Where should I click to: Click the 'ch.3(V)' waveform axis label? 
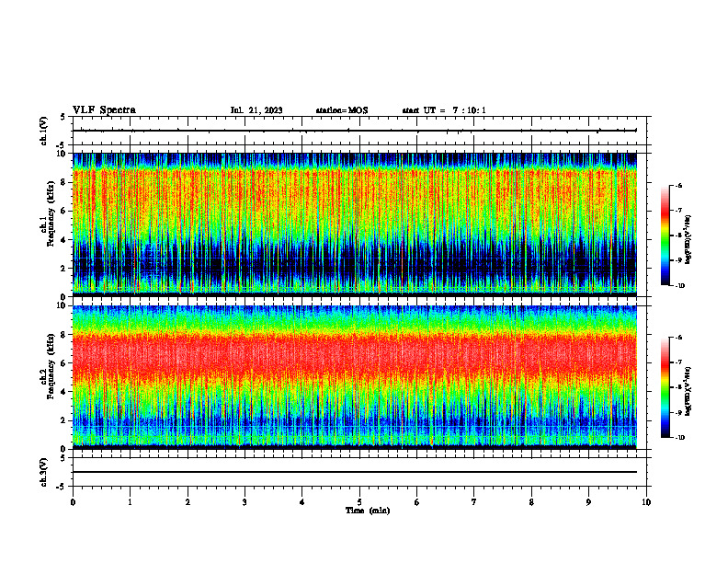pos(44,472)
